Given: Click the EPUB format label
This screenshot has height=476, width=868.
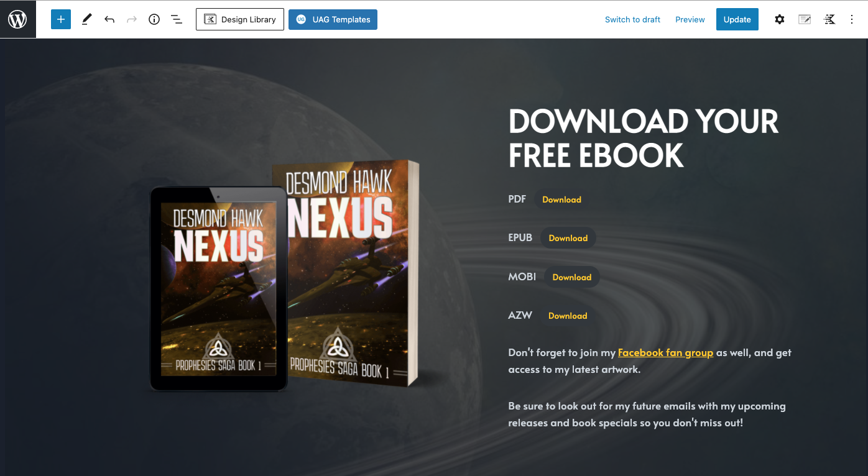Looking at the screenshot, I should tap(520, 237).
